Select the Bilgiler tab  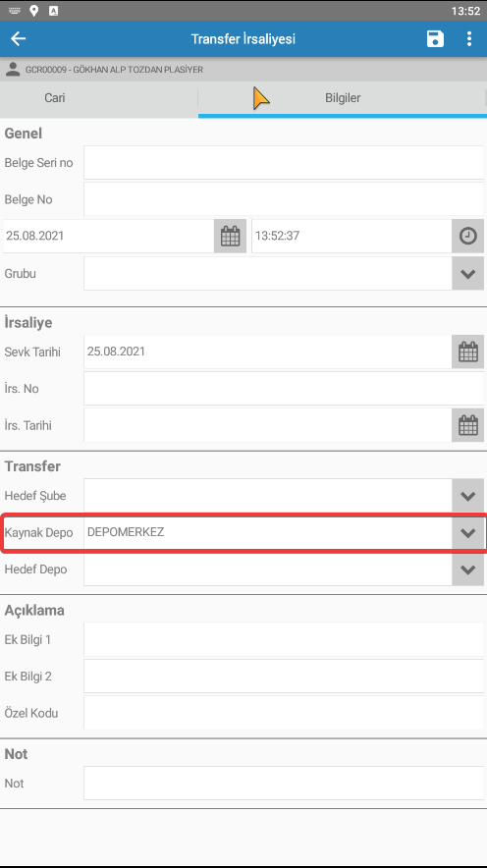click(x=343, y=98)
